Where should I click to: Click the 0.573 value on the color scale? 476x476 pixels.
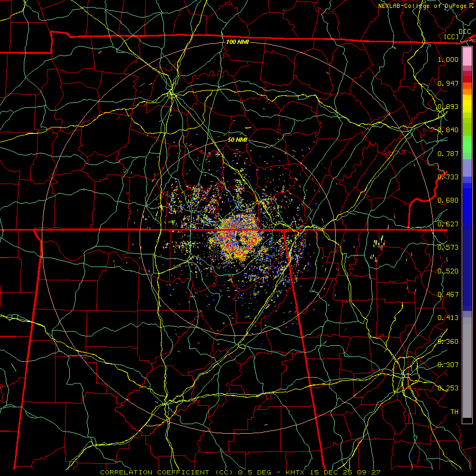pos(448,248)
